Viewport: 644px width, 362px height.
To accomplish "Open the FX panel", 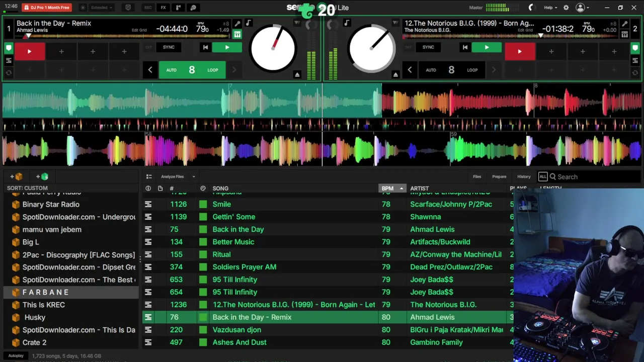I will (x=163, y=8).
